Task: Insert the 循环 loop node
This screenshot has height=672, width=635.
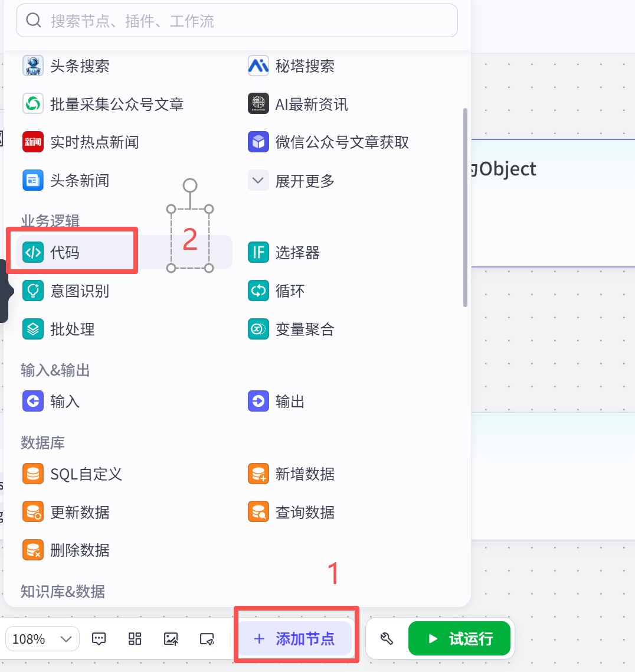Action: 289,291
